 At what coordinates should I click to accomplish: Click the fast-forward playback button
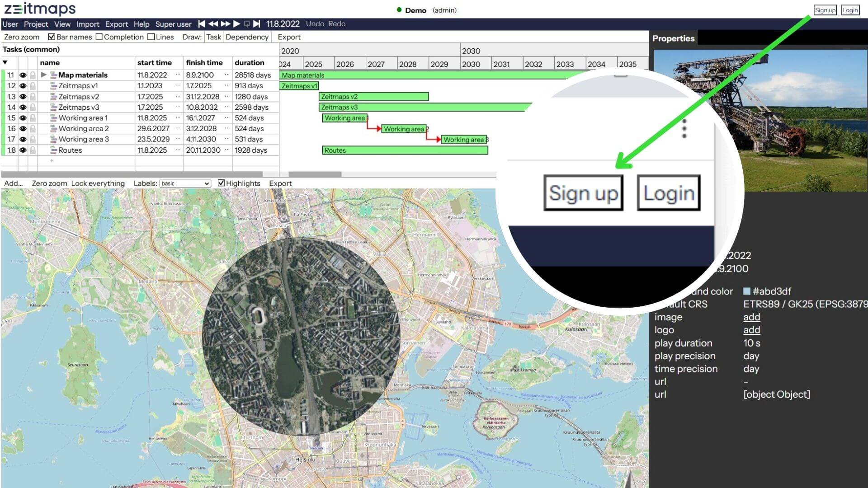point(225,24)
